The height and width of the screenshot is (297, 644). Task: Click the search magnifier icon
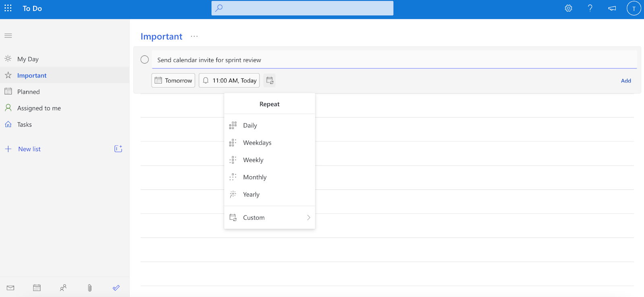point(219,8)
